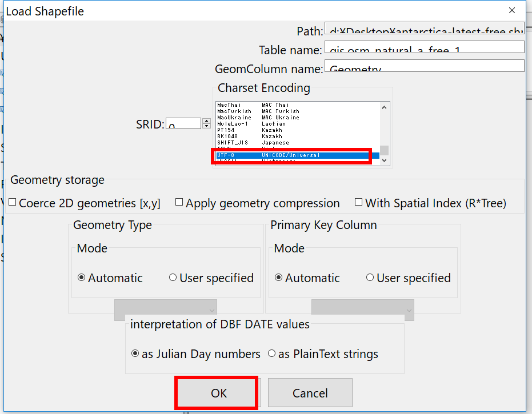Select Primary Key User specified radio

[370, 278]
